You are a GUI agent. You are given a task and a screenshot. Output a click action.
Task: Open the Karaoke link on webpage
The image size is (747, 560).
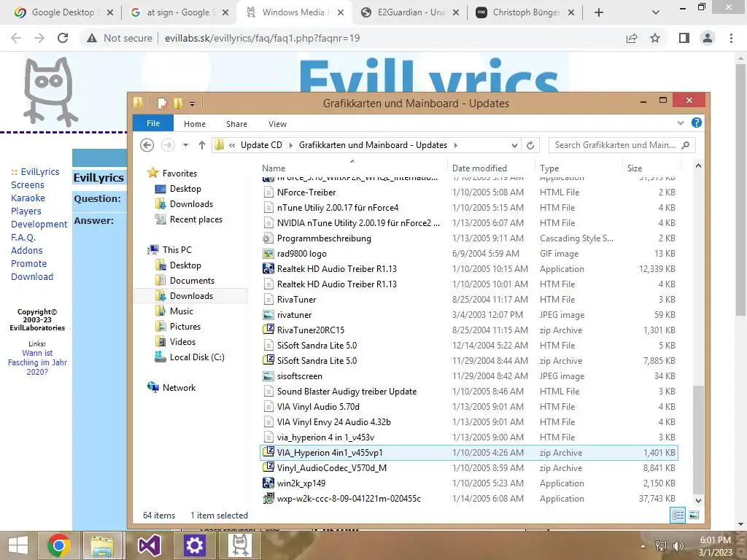[28, 198]
